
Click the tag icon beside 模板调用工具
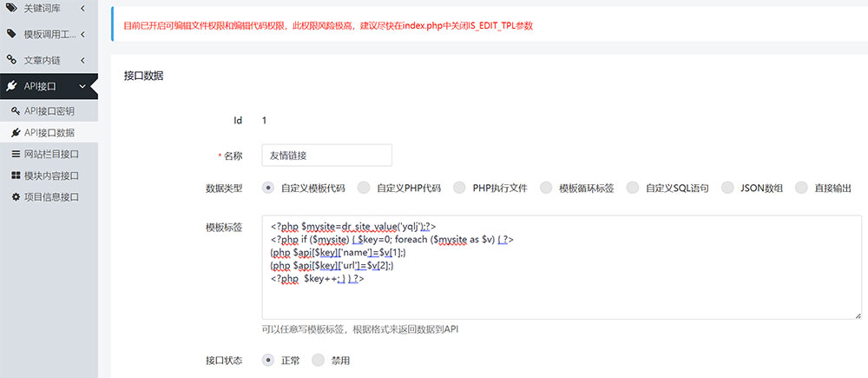point(11,34)
